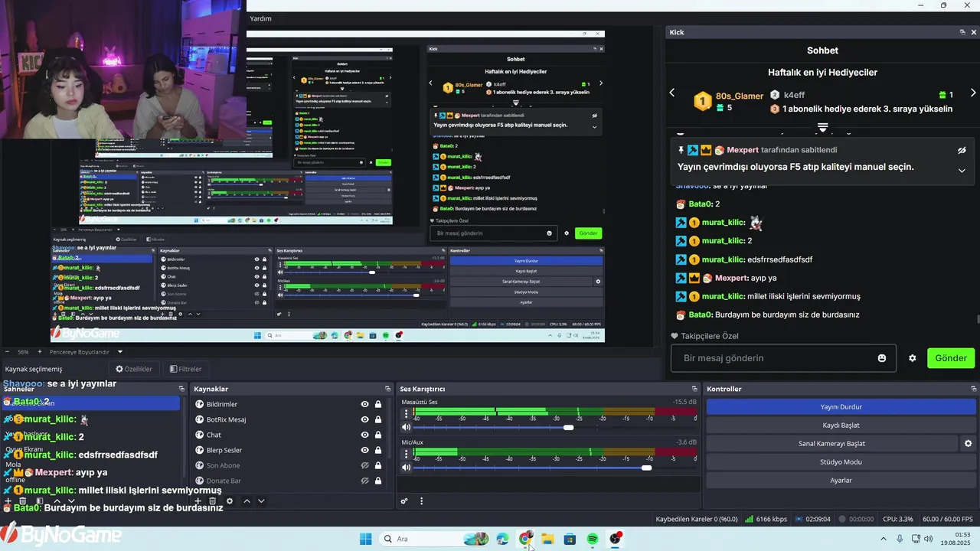Screen dimensions: 980x551
Task: Open the mixer's bottom three-dot menu
Action: (421, 501)
